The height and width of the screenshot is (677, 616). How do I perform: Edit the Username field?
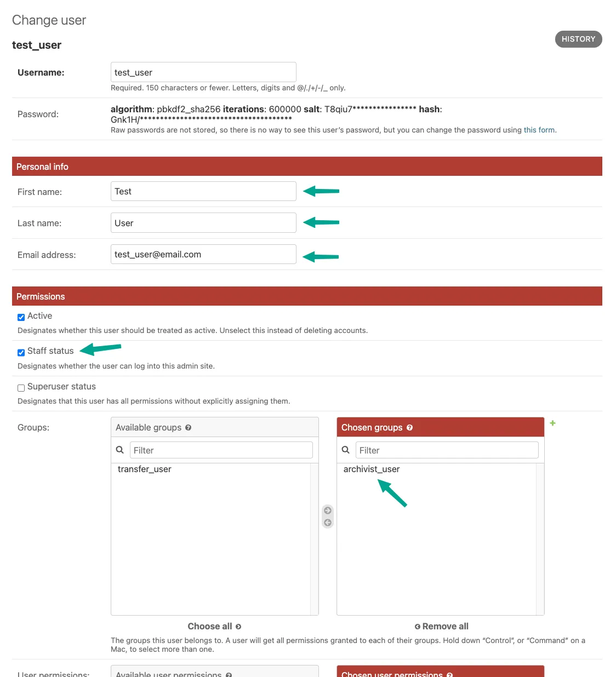point(203,72)
